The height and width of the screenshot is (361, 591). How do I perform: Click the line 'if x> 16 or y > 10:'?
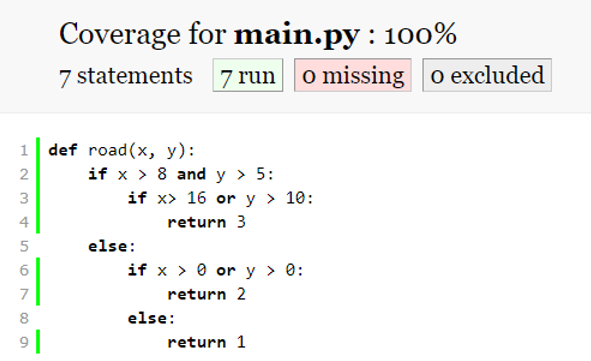(x=220, y=198)
